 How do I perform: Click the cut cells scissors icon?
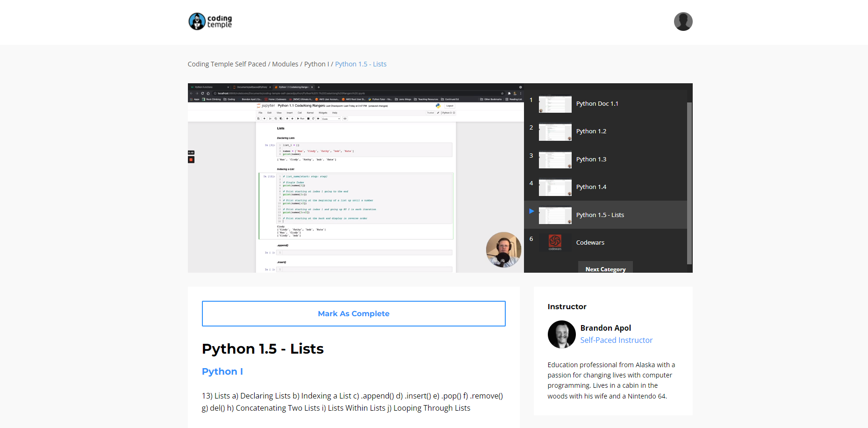(x=270, y=118)
